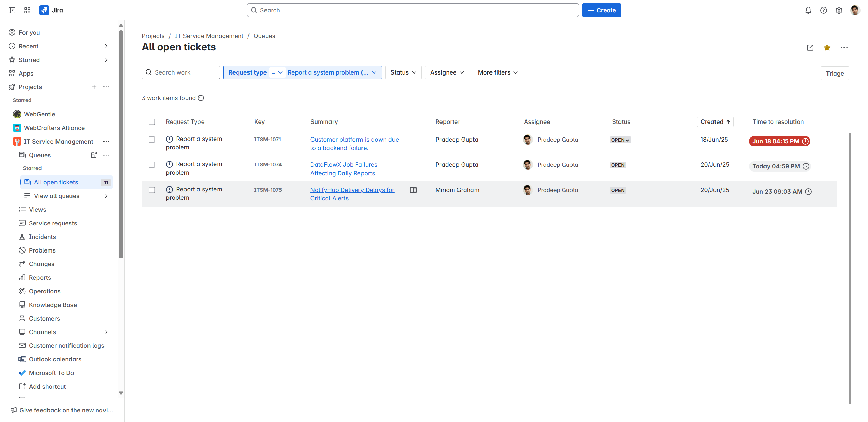Unstar the All open tickets queue
The image size is (868, 422).
(827, 48)
